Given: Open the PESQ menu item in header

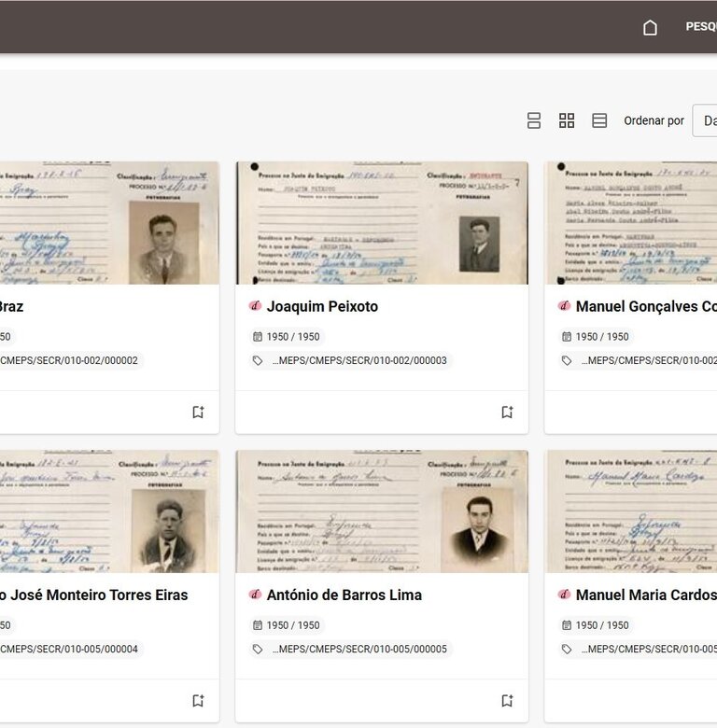Looking at the screenshot, I should point(700,27).
